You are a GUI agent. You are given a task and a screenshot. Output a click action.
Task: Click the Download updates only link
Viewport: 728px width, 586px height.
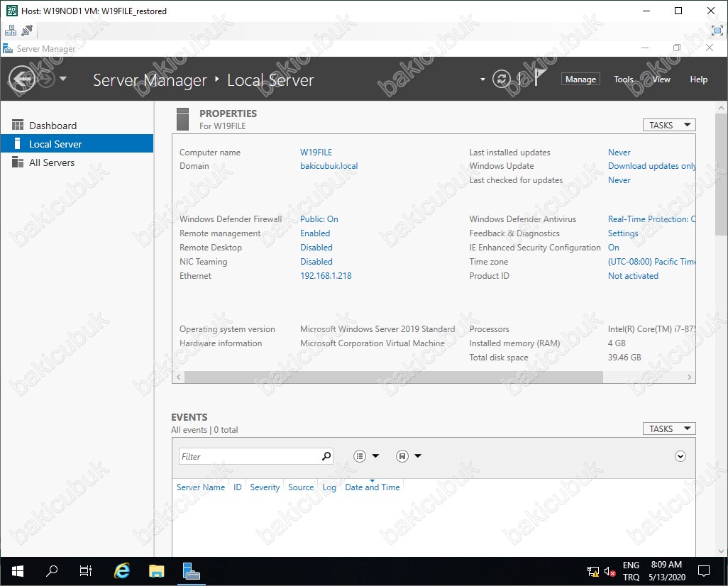tap(651, 166)
